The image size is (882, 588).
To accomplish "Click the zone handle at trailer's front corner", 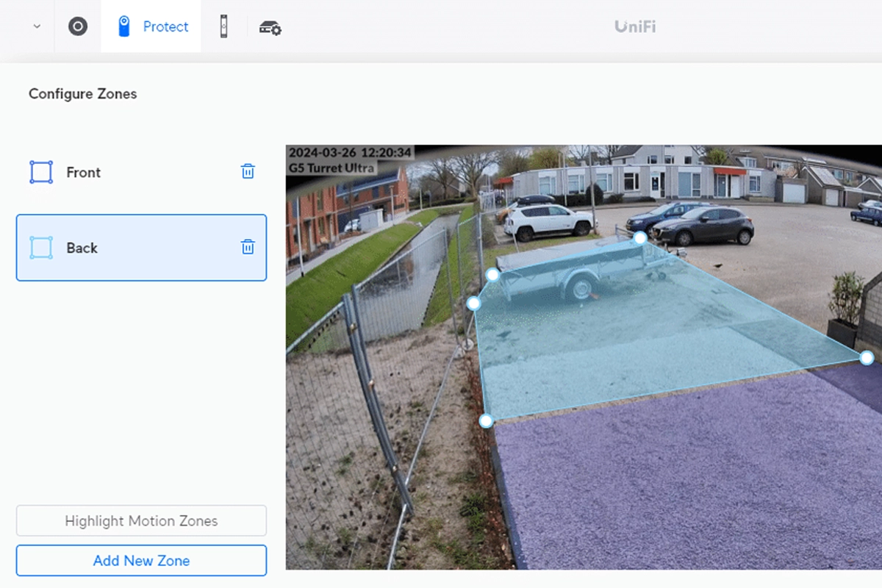I will coord(493,274).
